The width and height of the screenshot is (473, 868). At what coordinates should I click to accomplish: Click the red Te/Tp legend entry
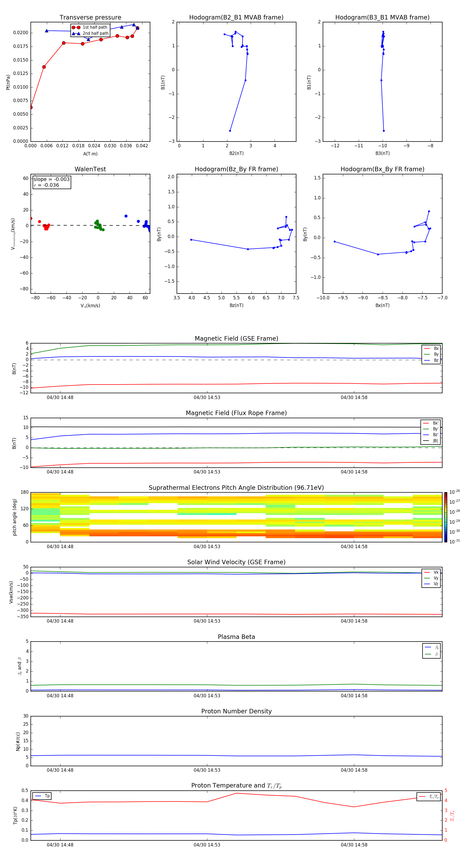(x=429, y=796)
